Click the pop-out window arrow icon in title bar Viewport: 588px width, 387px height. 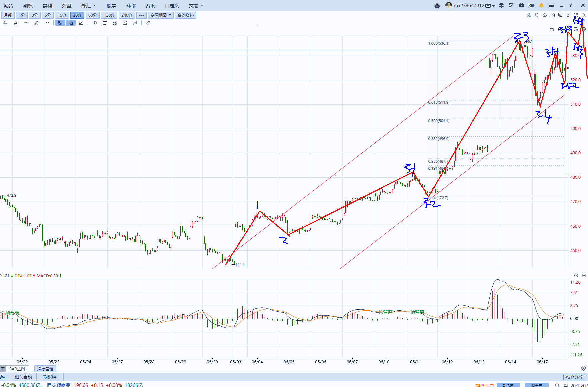tap(511, 5)
